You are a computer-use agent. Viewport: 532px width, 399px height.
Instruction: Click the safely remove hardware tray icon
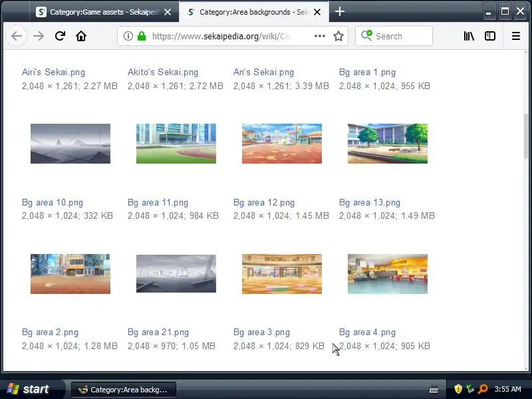click(x=470, y=389)
